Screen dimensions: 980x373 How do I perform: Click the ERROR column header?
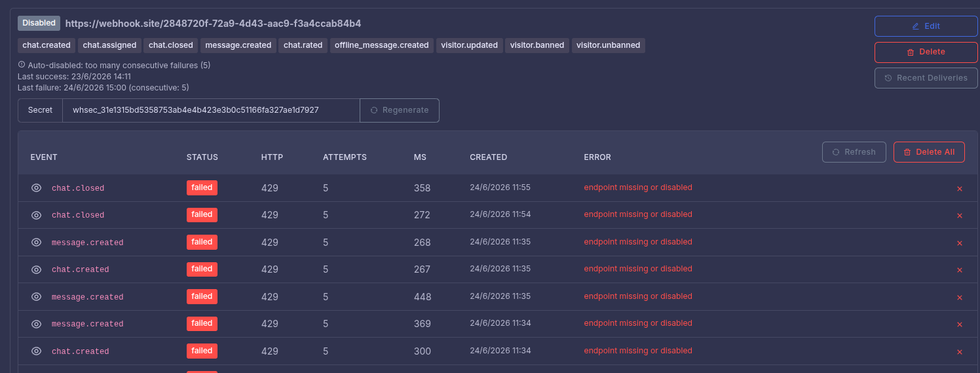pos(597,157)
